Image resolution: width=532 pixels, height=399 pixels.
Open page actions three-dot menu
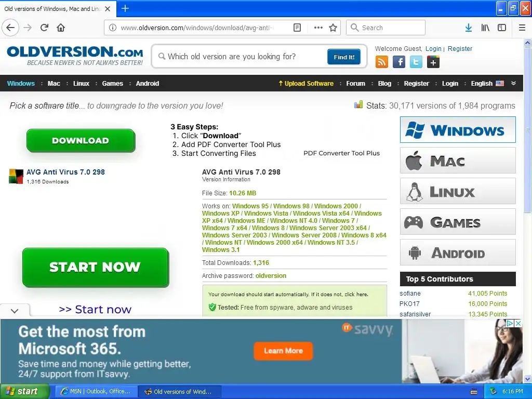coord(318,28)
